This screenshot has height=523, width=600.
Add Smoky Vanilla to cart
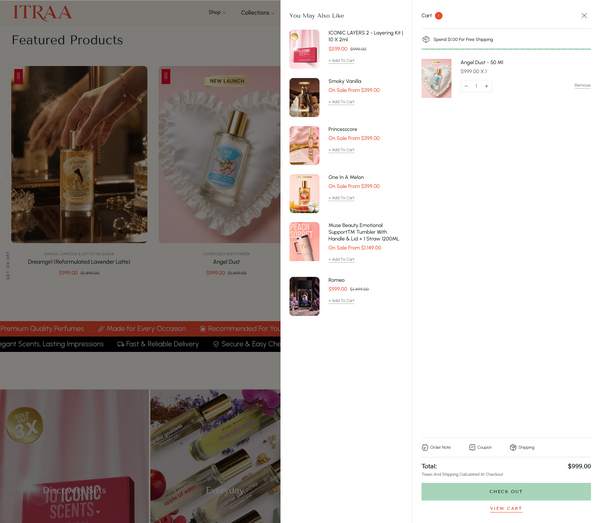tap(341, 102)
